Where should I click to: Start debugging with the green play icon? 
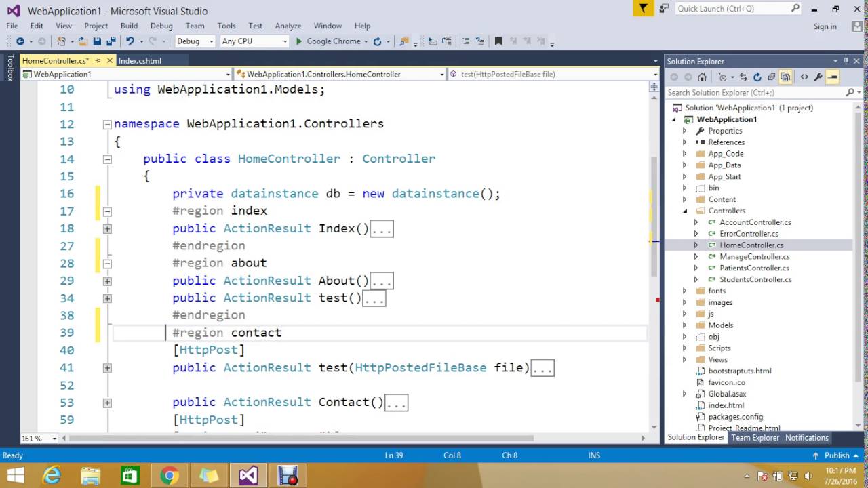click(x=298, y=41)
